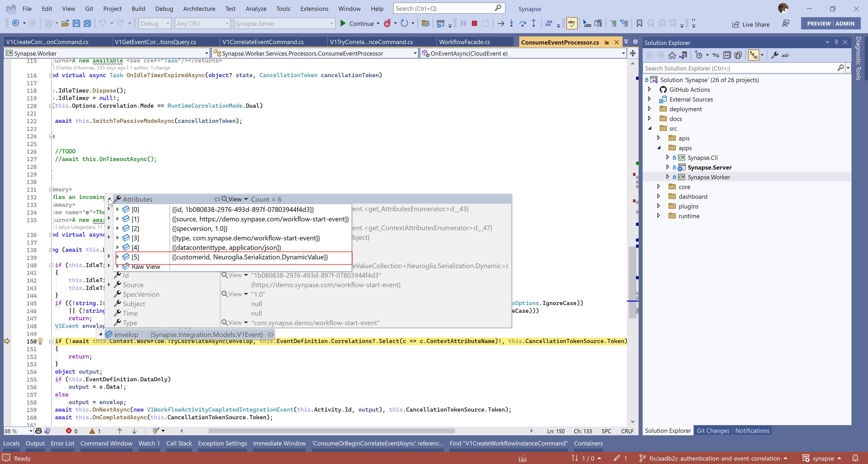
Task: Open the Architecture menu
Action: coord(199,9)
